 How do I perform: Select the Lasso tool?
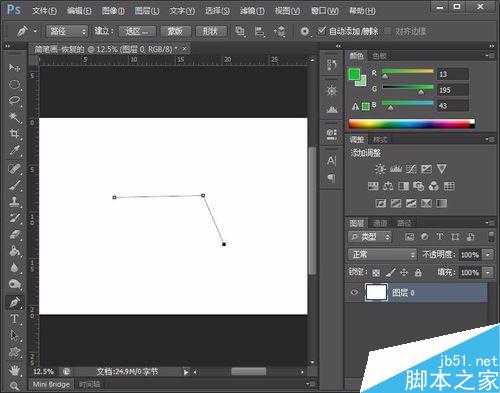(14, 100)
